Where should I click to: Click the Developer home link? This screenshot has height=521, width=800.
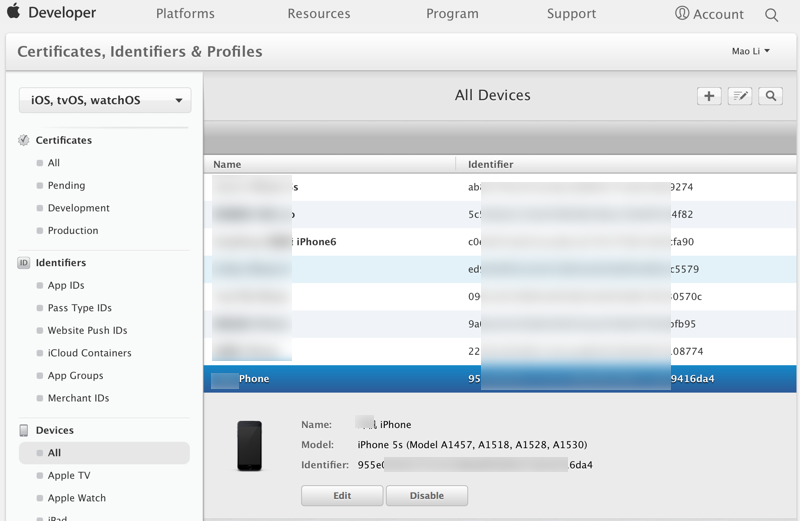point(62,13)
